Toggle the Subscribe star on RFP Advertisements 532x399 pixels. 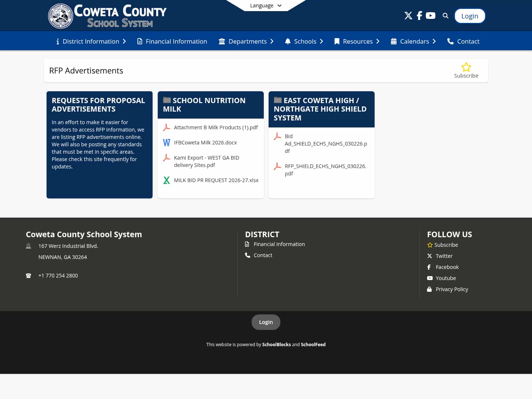pos(466,67)
